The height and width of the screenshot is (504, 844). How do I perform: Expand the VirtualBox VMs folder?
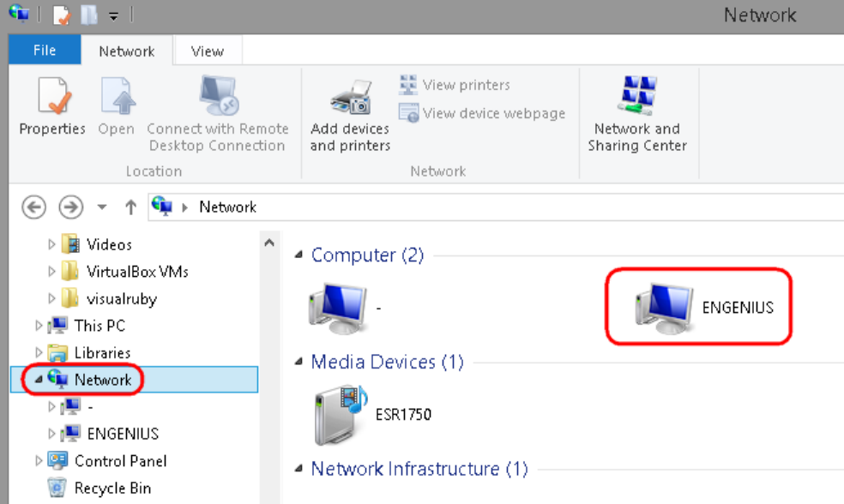(51, 272)
